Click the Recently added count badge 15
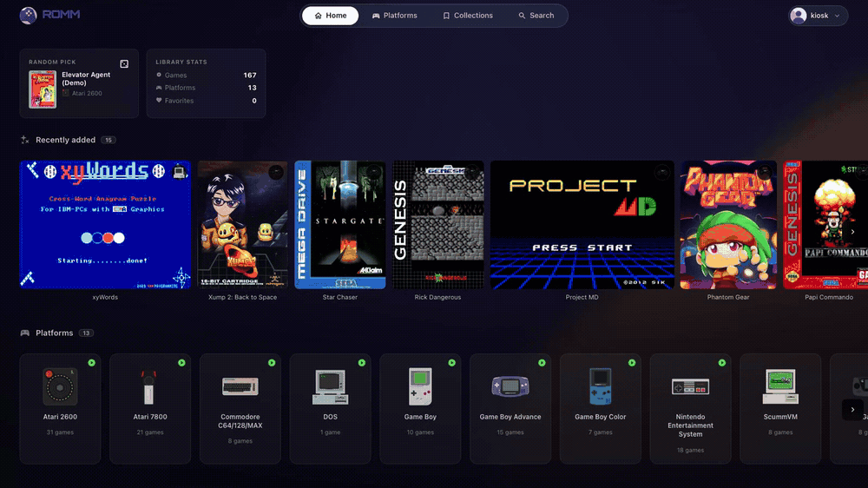Image resolution: width=868 pixels, height=488 pixels. (x=108, y=140)
